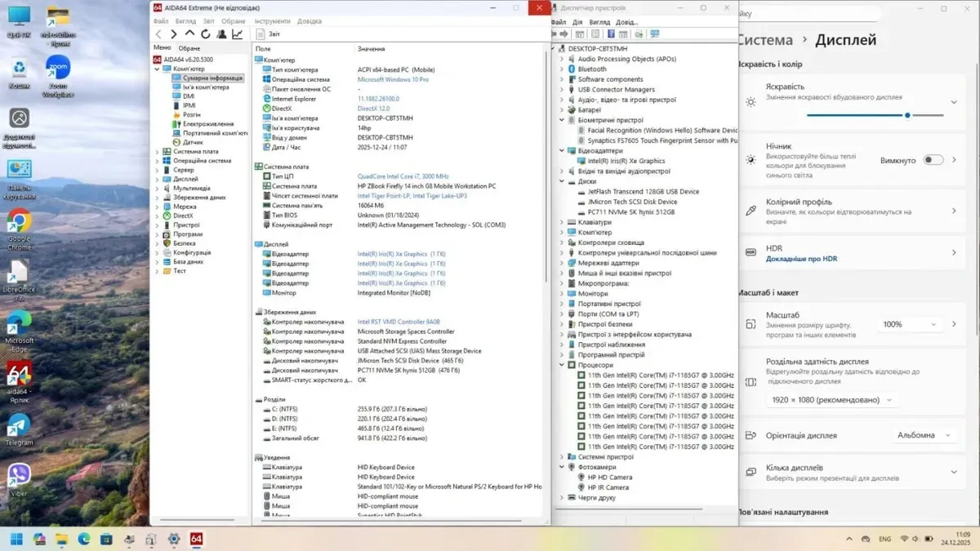Click the Звіт report button
This screenshot has height=551, width=980.
[x=269, y=34]
